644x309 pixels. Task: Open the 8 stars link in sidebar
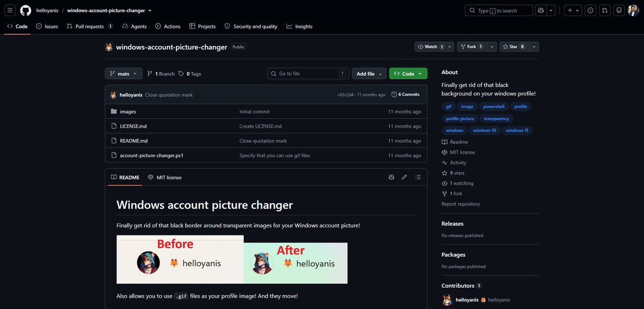453,173
